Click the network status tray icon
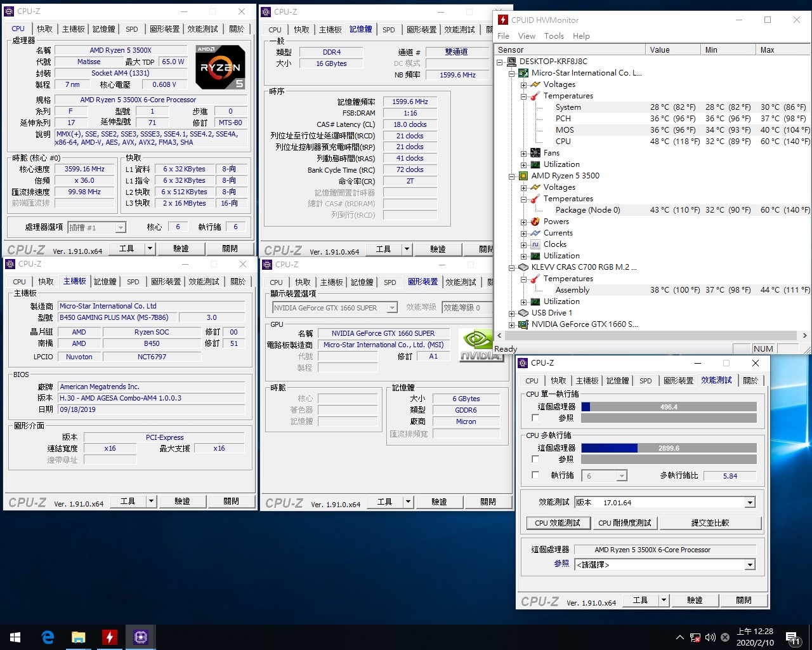Viewport: 812px width, 650px height. [695, 637]
